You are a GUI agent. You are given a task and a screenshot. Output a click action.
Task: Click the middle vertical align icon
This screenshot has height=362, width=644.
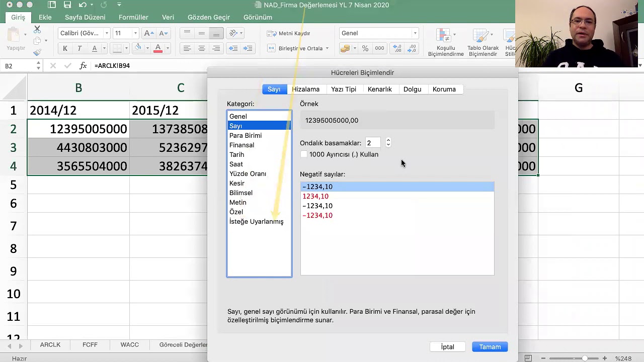pos(202,33)
